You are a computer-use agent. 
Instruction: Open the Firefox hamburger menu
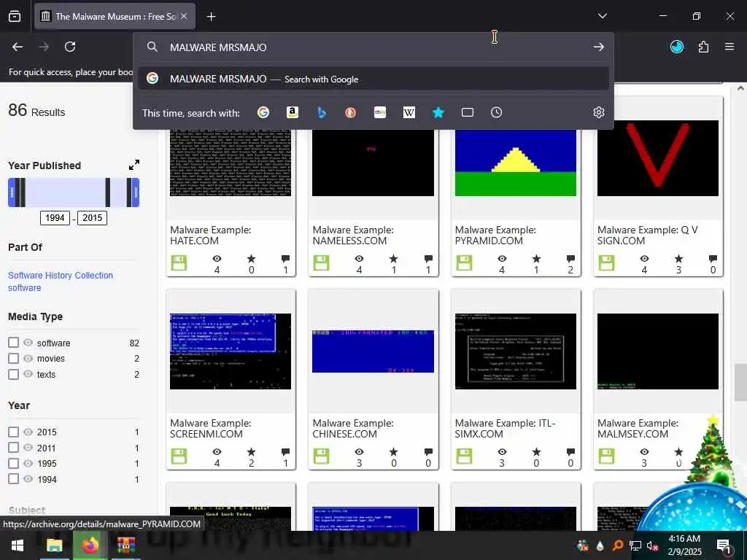click(729, 47)
